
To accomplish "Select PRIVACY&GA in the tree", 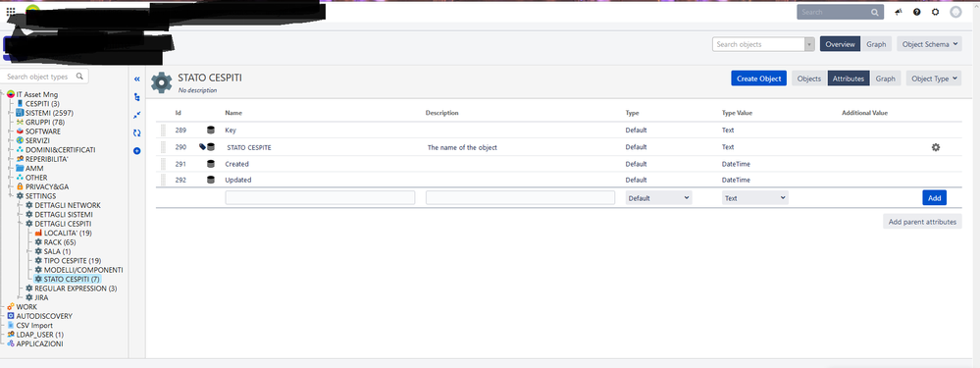I will 47,186.
